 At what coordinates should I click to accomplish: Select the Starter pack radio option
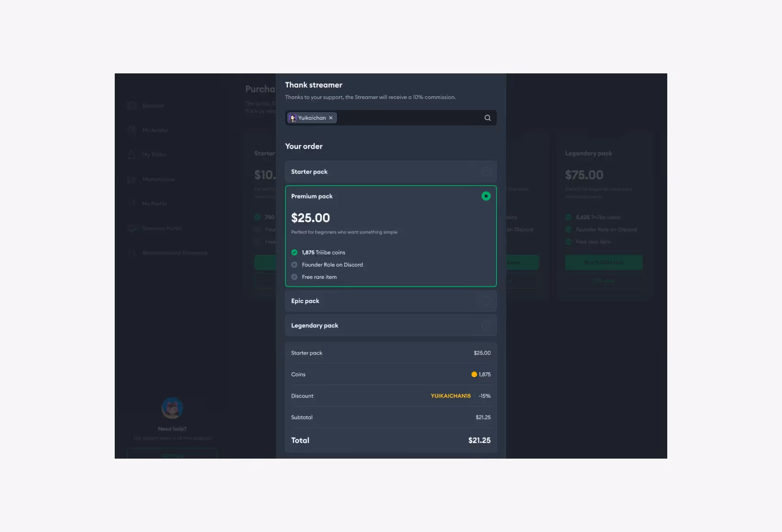coord(486,172)
